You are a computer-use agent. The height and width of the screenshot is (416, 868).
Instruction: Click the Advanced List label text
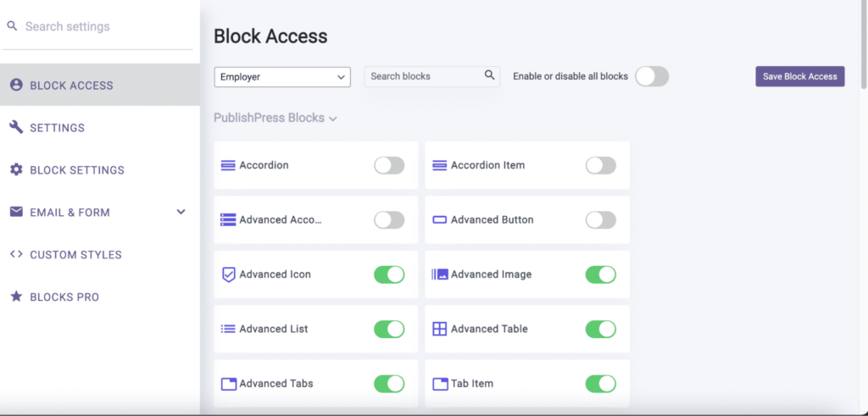[274, 329]
